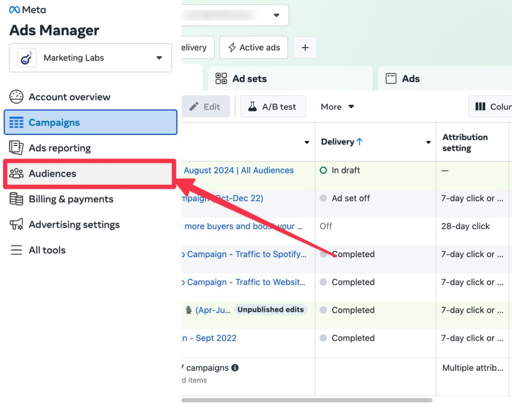Select the Campaigns sidebar icon
Screen dimensions: 512x420
(17, 122)
